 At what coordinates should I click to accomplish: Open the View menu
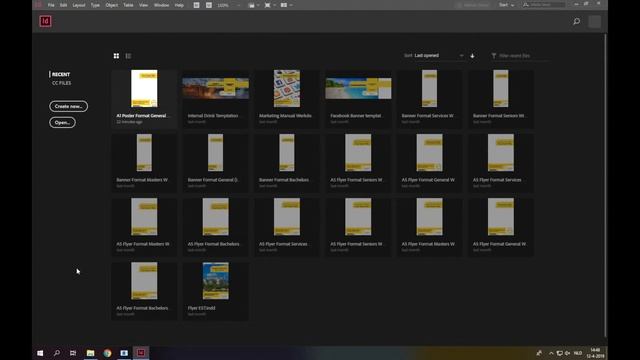[x=143, y=5]
